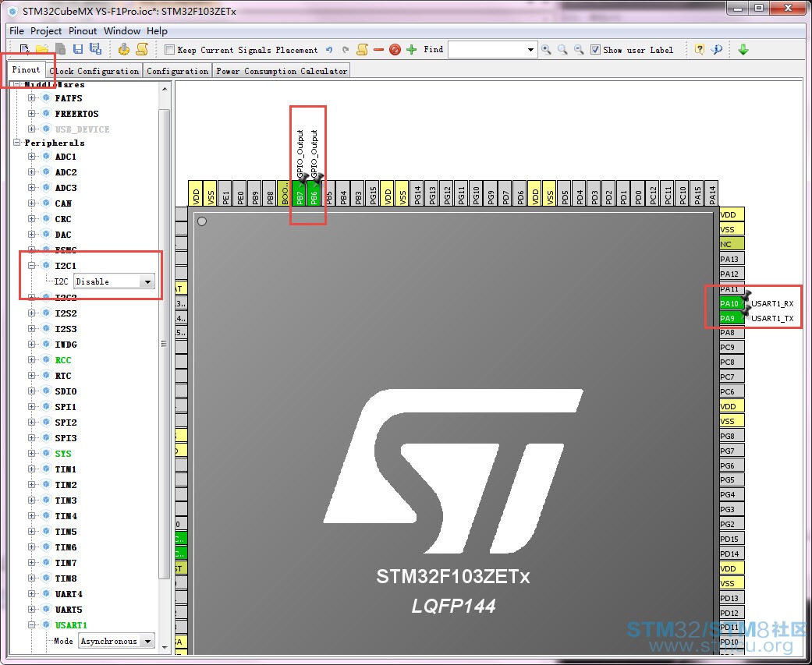Click the green plus toolbar icon

[x=412, y=50]
